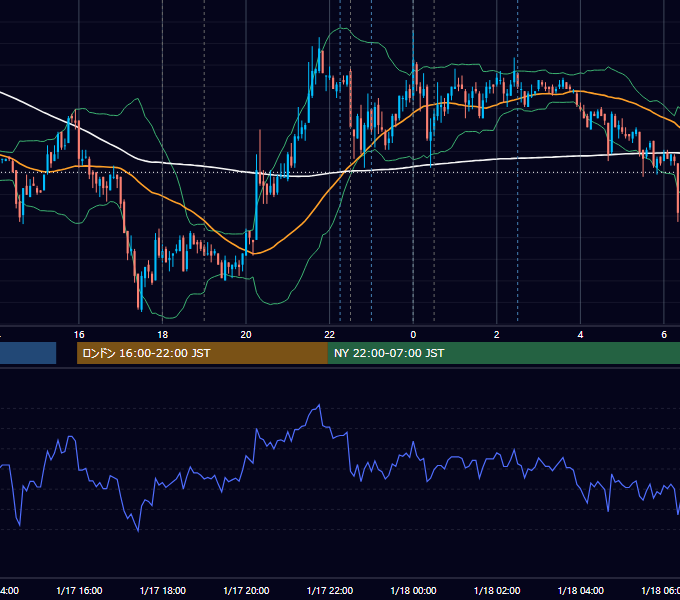Click the blue session bar left of ロンドン
This screenshot has width=680, height=600.
pos(28,353)
